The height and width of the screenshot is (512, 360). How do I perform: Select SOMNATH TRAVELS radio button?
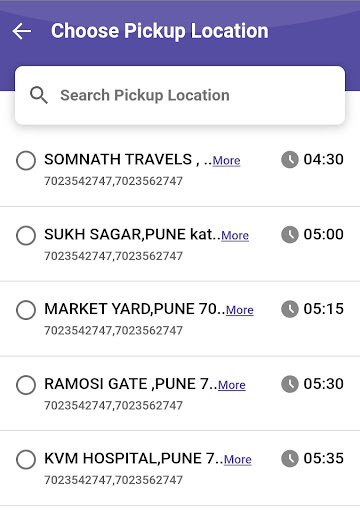pyautogui.click(x=26, y=160)
